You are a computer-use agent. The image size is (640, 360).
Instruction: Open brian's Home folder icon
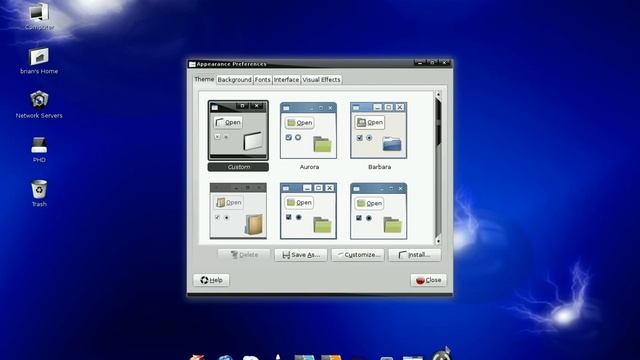pyautogui.click(x=39, y=56)
